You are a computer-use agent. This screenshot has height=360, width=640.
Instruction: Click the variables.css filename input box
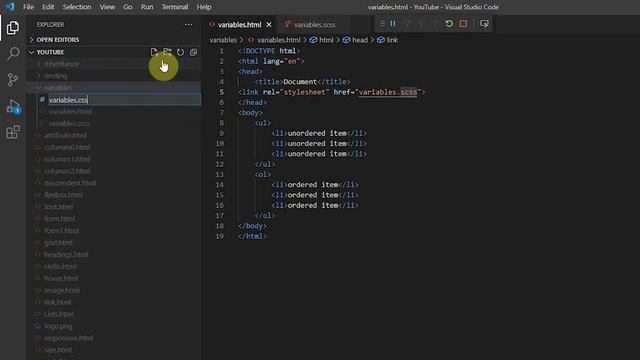(124, 100)
